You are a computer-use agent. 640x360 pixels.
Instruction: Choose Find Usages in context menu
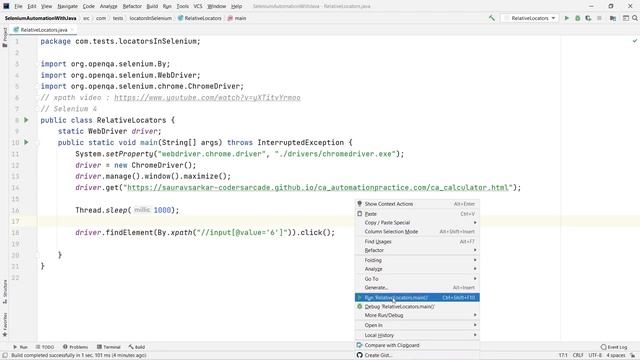(417, 242)
